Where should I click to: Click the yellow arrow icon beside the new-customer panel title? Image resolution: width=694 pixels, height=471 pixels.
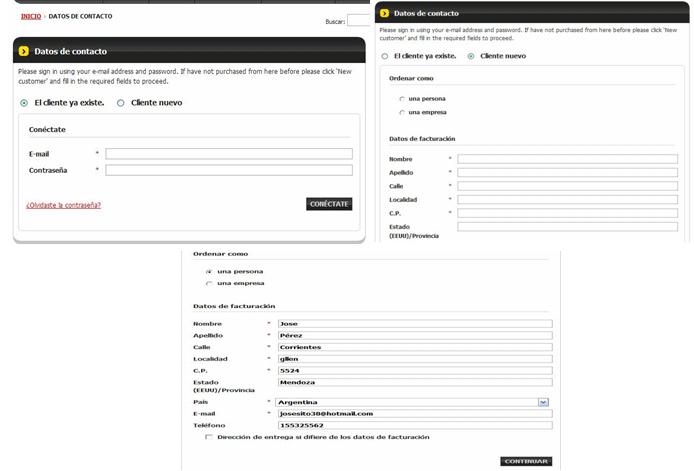point(385,13)
